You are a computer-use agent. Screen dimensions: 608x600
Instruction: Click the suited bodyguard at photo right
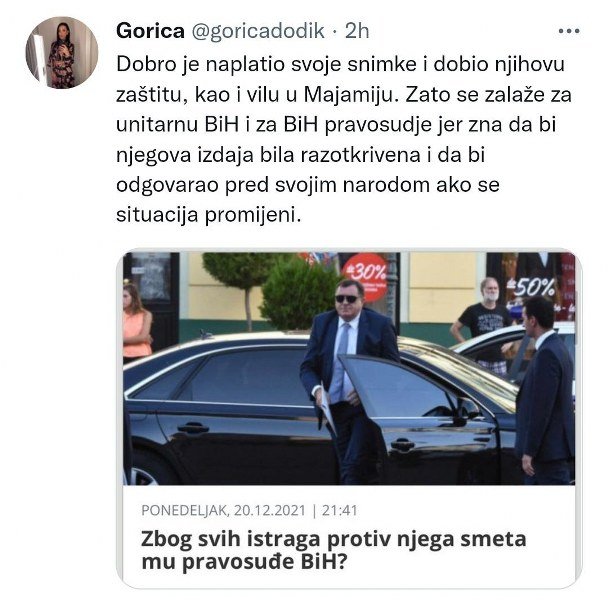[546, 390]
